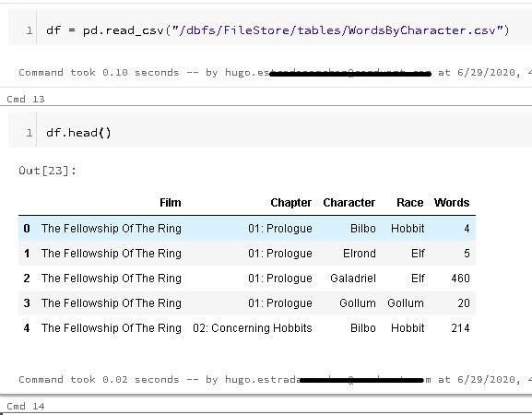The image size is (532, 415).
Task: Click the Chapter column header
Action: [290, 203]
